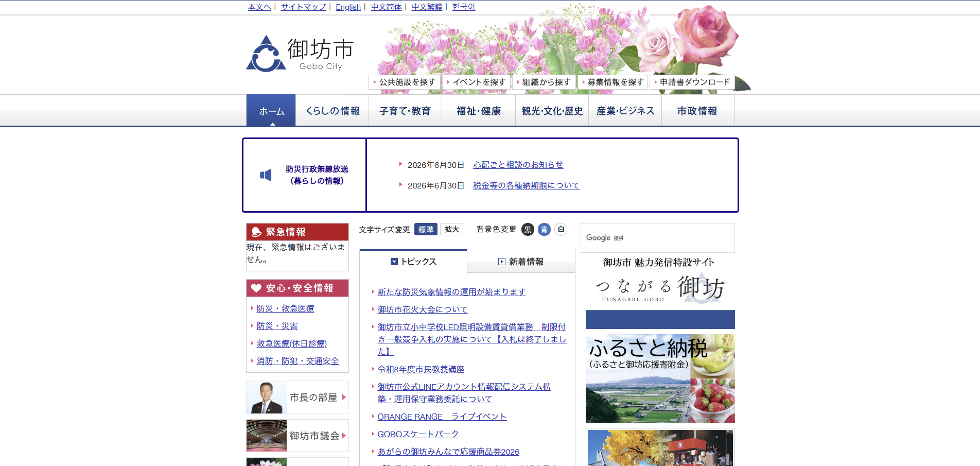Image resolution: width=980 pixels, height=466 pixels.
Task: Click the arrow icon next to 御坊市議会
Action: click(344, 436)
